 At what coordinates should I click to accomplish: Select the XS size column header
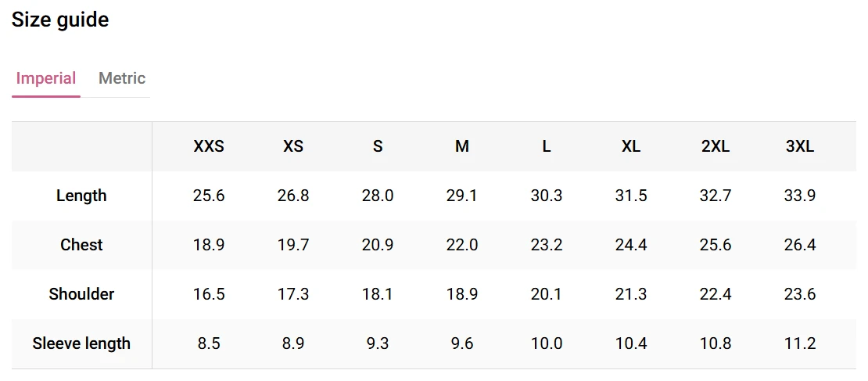pos(293,146)
